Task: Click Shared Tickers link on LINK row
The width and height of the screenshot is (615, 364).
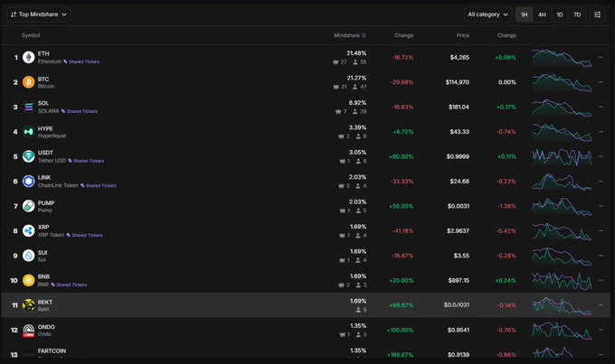Action: coord(99,185)
